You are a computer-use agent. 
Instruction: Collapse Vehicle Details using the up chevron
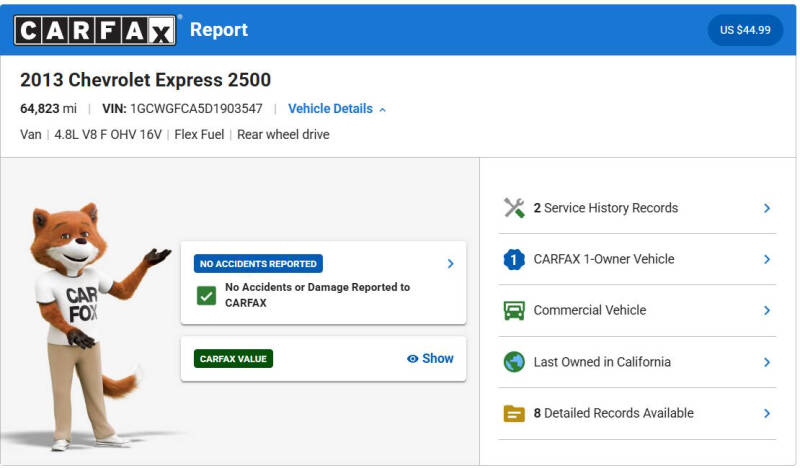383,110
